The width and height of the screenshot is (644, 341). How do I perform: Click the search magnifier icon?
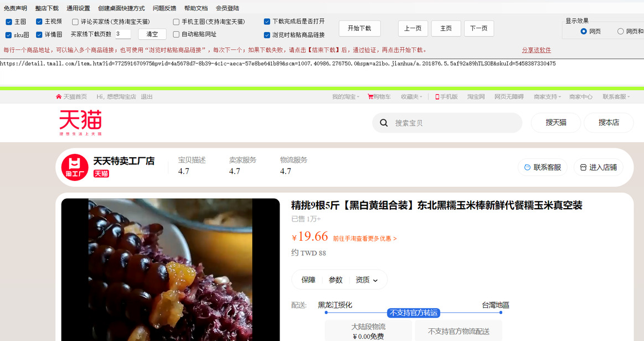pos(384,123)
